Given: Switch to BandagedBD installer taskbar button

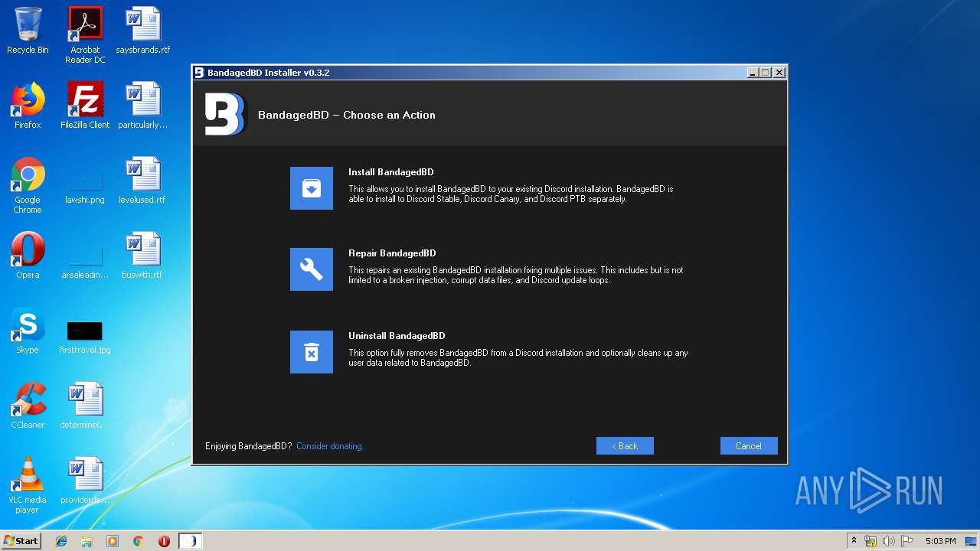Looking at the screenshot, I should (190, 541).
